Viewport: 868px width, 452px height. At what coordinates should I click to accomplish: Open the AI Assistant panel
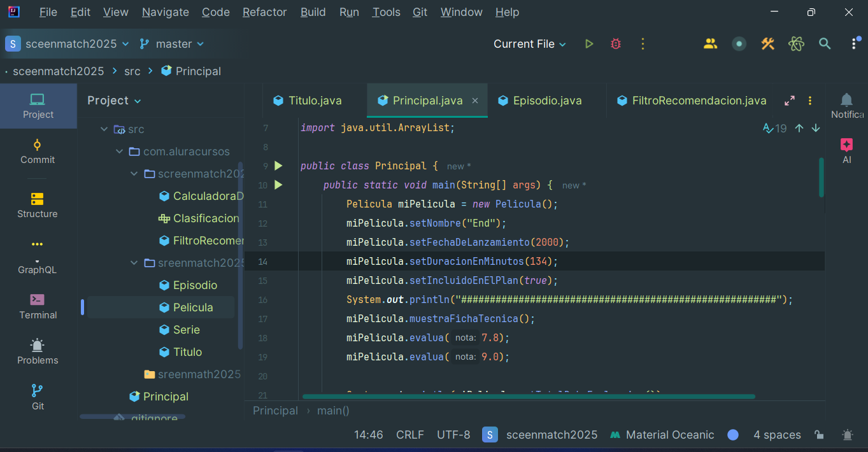(846, 145)
